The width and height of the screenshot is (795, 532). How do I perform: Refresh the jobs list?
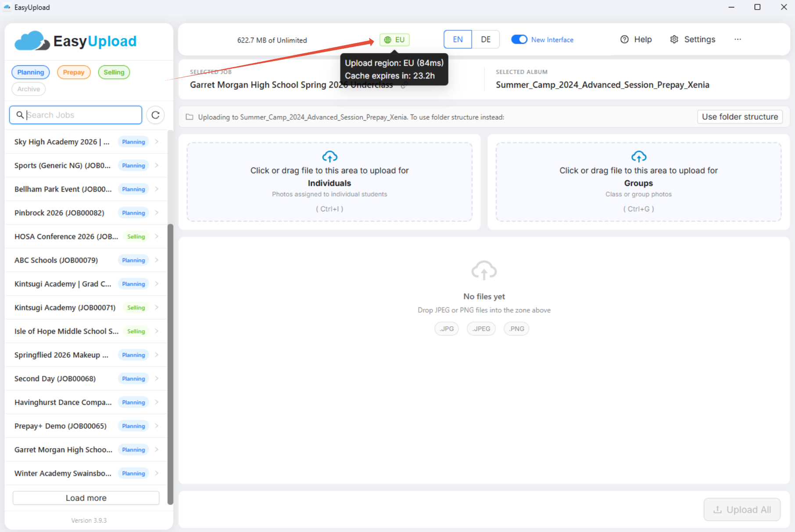[x=155, y=115]
